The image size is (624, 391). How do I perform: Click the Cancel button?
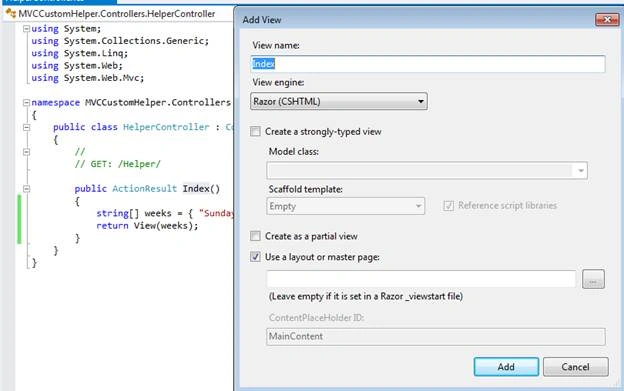tap(575, 366)
